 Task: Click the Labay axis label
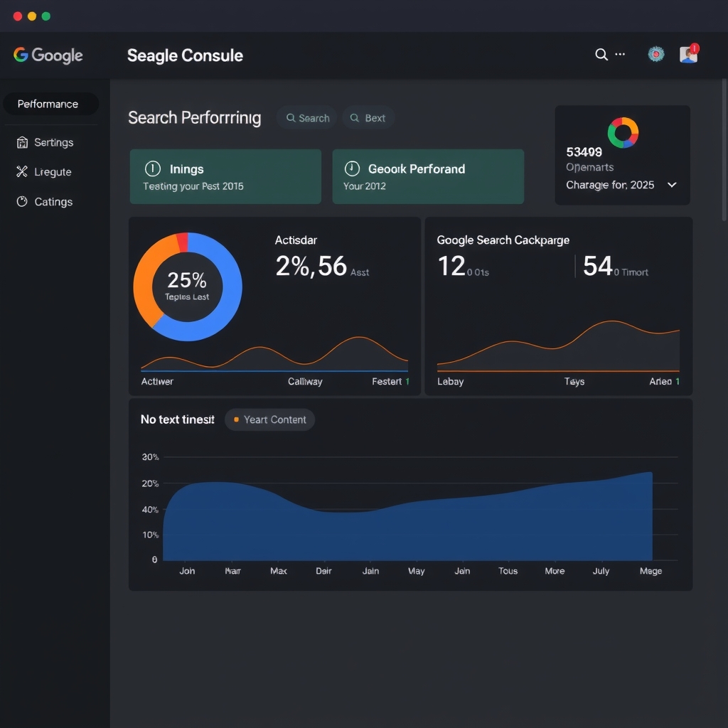[x=450, y=382]
